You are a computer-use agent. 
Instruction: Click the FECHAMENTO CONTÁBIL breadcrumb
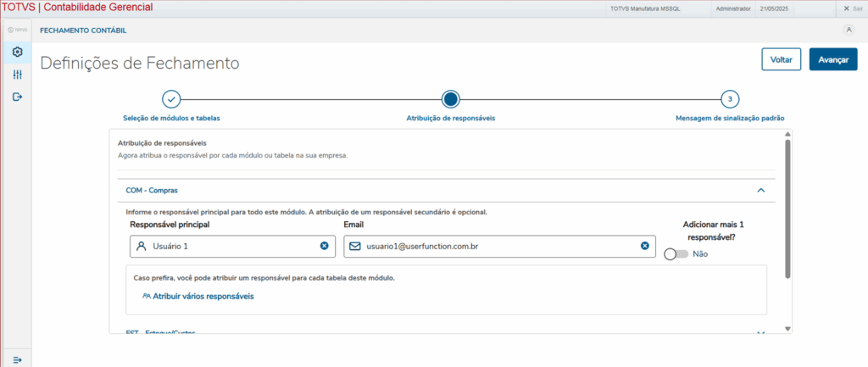(83, 31)
